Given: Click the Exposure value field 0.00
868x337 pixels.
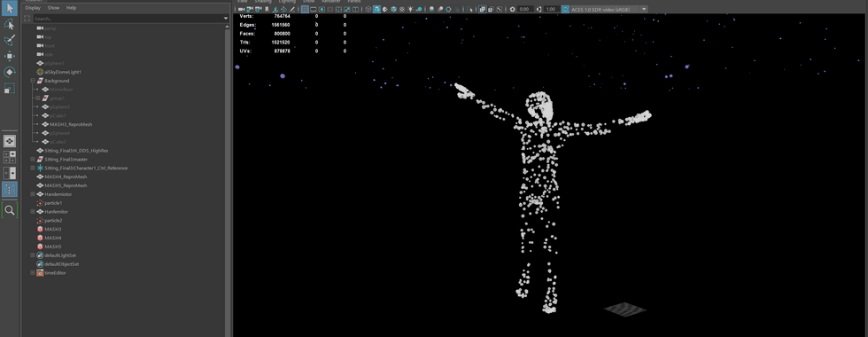Looking at the screenshot, I should coord(524,10).
